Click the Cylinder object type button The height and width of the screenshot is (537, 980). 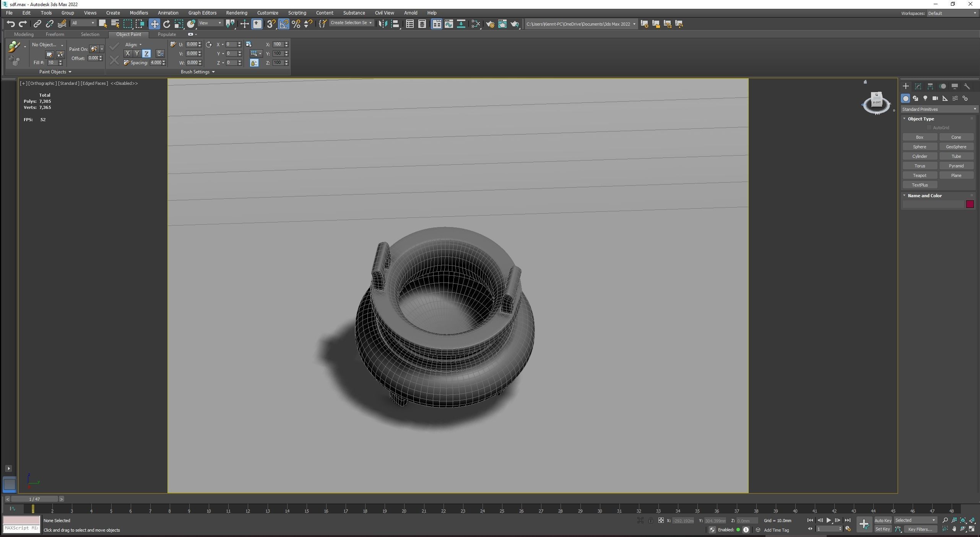920,156
